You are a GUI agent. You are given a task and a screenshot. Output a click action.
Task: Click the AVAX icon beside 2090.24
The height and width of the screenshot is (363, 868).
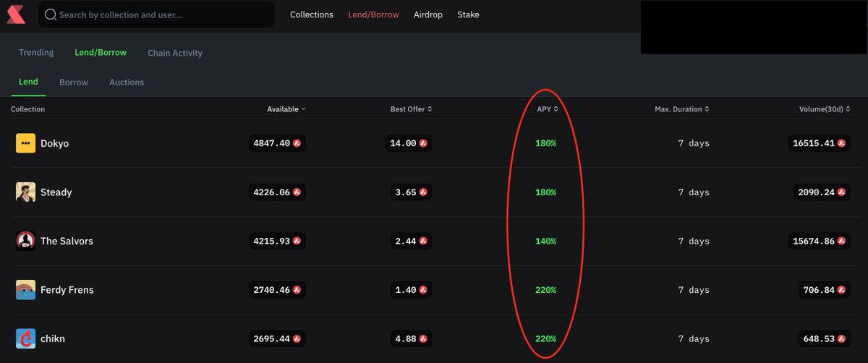pyautogui.click(x=842, y=192)
